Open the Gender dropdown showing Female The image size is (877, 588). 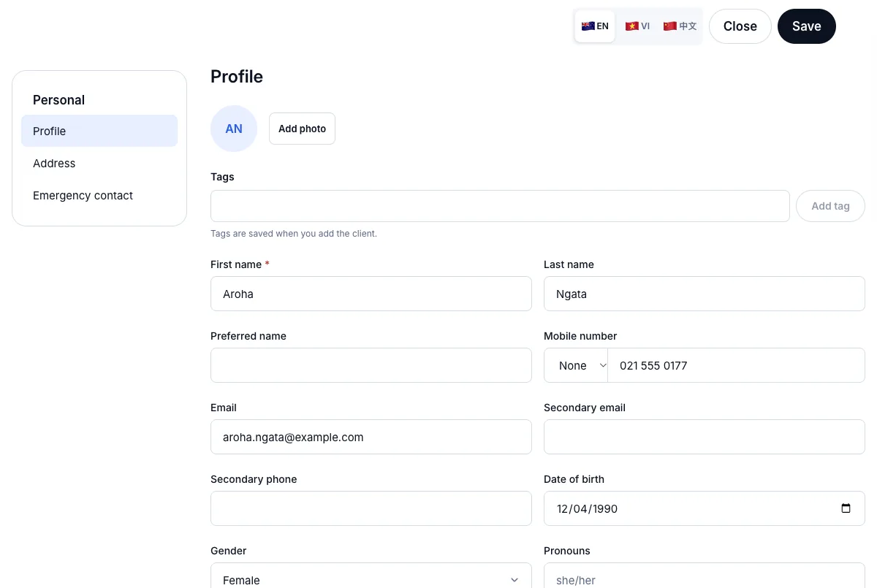point(371,576)
